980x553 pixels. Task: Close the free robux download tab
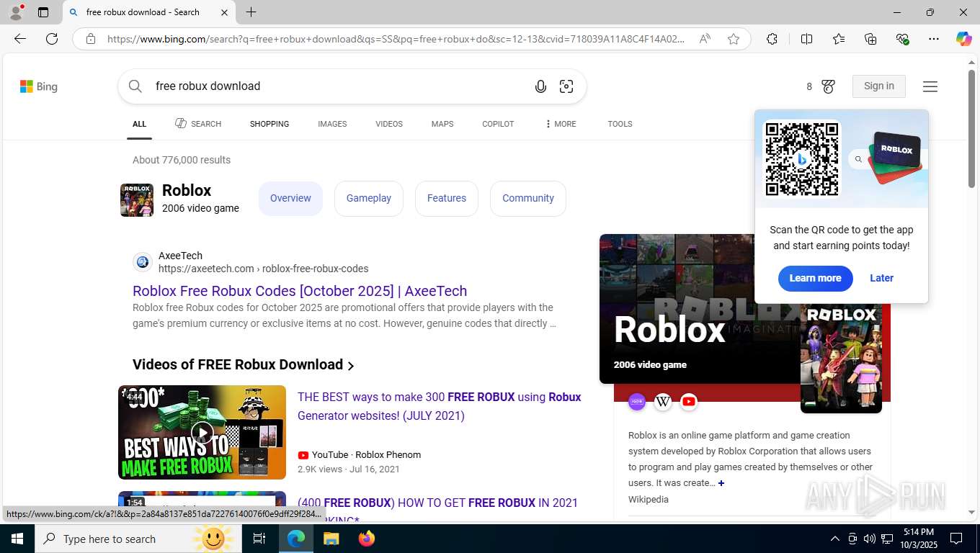point(224,12)
